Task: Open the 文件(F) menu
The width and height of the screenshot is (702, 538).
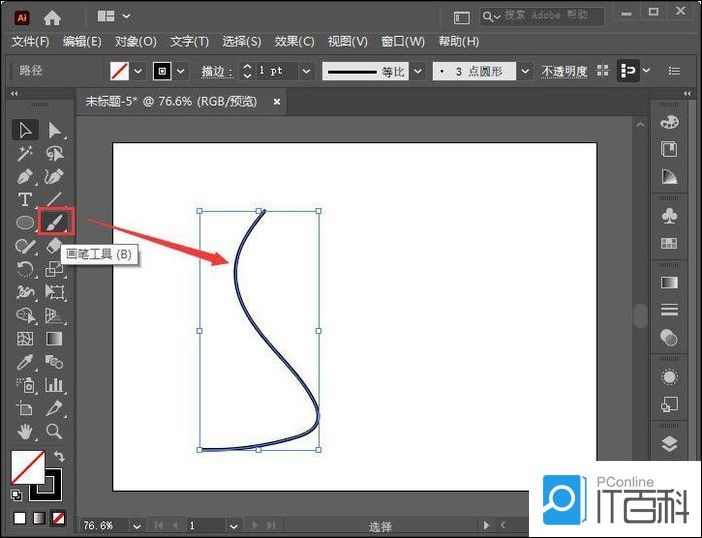Action: (x=30, y=42)
